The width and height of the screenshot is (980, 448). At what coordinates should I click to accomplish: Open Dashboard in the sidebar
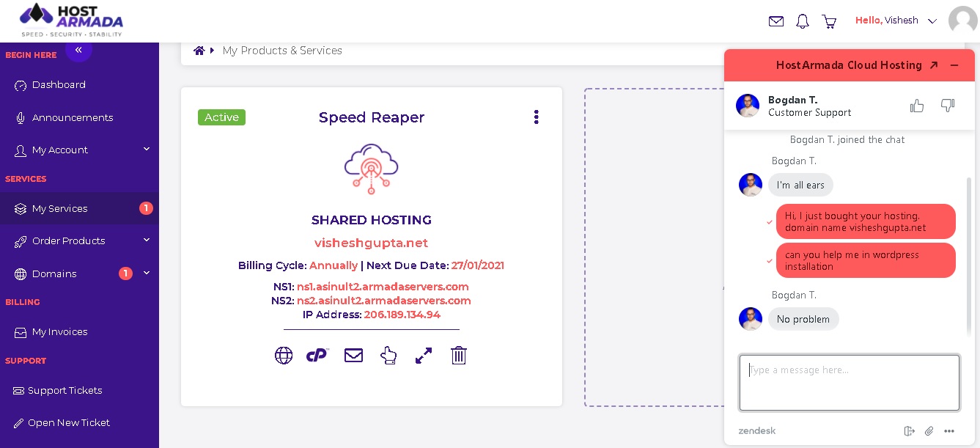pyautogui.click(x=59, y=85)
